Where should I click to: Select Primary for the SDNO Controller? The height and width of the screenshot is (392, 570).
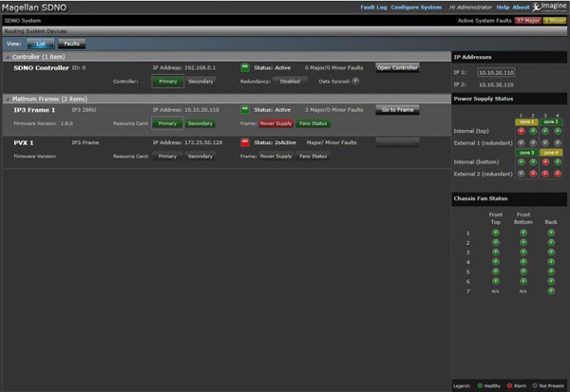167,82
